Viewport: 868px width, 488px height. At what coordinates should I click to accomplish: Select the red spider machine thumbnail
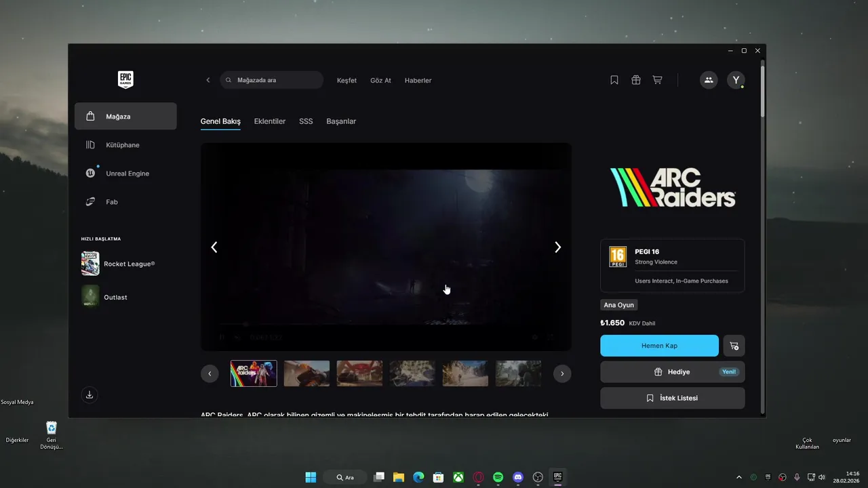tap(359, 373)
